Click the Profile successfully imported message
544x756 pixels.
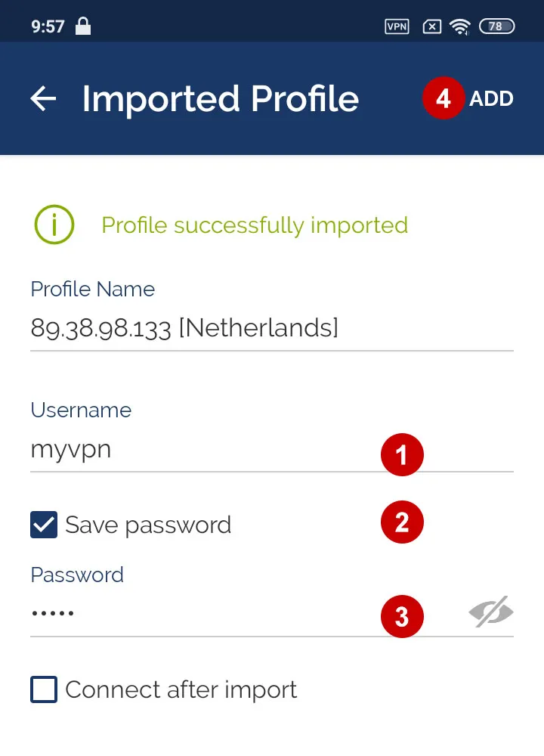point(254,225)
